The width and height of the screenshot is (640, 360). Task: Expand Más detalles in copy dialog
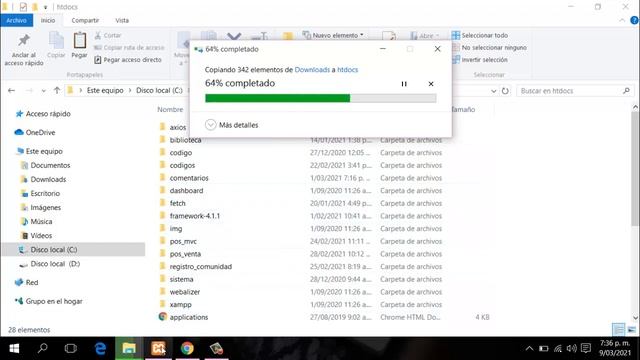pyautogui.click(x=231, y=125)
